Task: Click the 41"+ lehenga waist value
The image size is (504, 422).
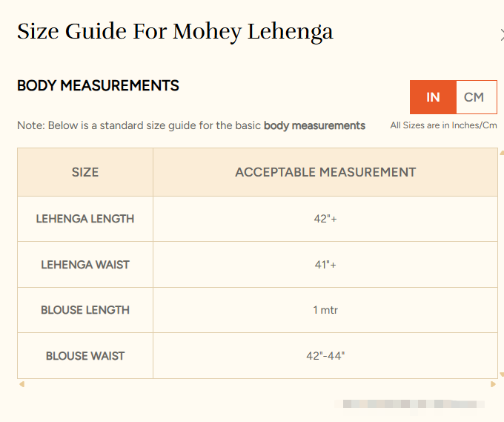Action: pyautogui.click(x=325, y=265)
